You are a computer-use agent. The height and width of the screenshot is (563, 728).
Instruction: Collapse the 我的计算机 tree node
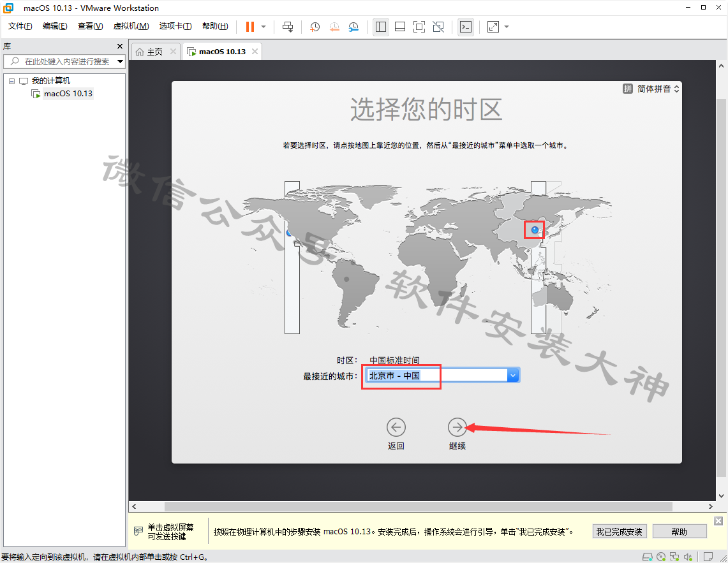click(x=12, y=81)
